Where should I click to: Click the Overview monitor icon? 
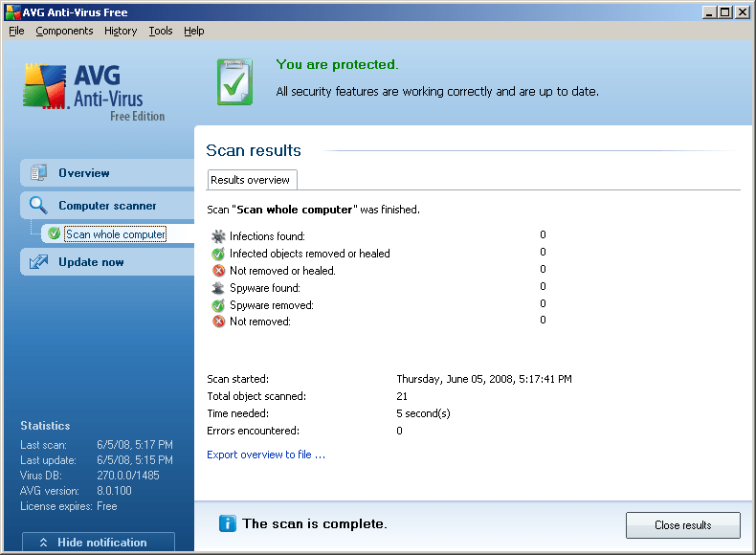(x=38, y=172)
